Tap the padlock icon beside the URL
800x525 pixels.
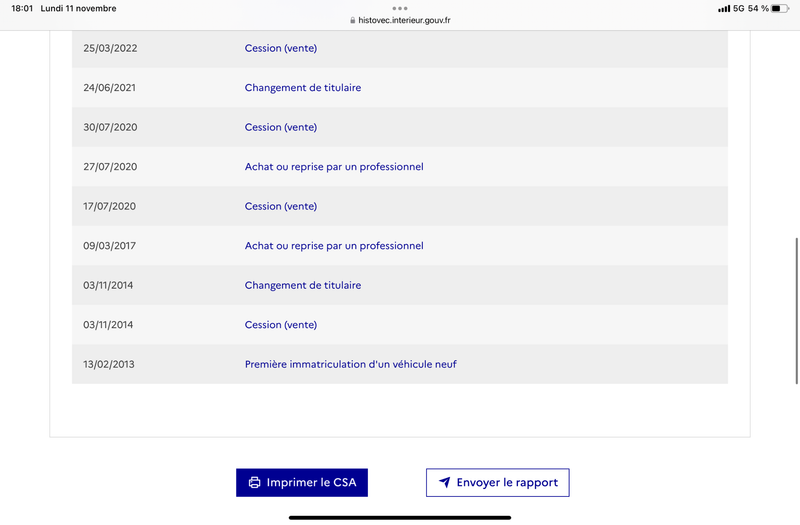tap(353, 20)
